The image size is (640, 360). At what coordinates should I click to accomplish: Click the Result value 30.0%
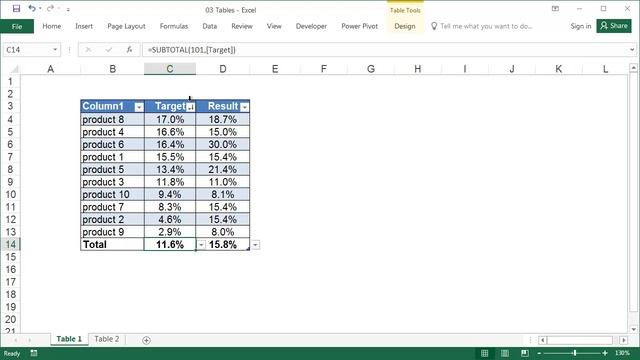222,144
